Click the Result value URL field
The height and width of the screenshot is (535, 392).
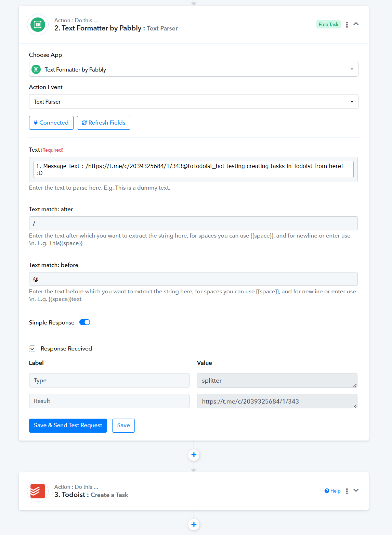coord(277,401)
